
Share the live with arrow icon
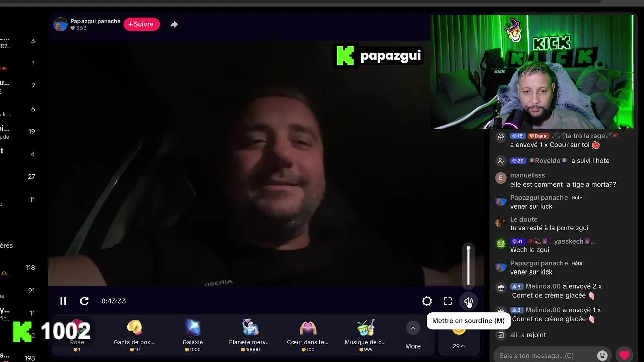(174, 24)
